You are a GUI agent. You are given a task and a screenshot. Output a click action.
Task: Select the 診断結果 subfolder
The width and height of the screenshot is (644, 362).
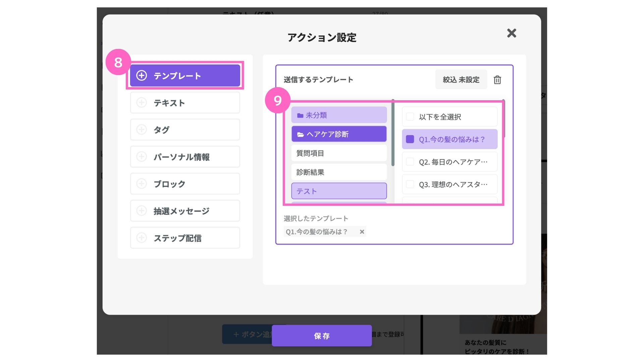pyautogui.click(x=339, y=172)
